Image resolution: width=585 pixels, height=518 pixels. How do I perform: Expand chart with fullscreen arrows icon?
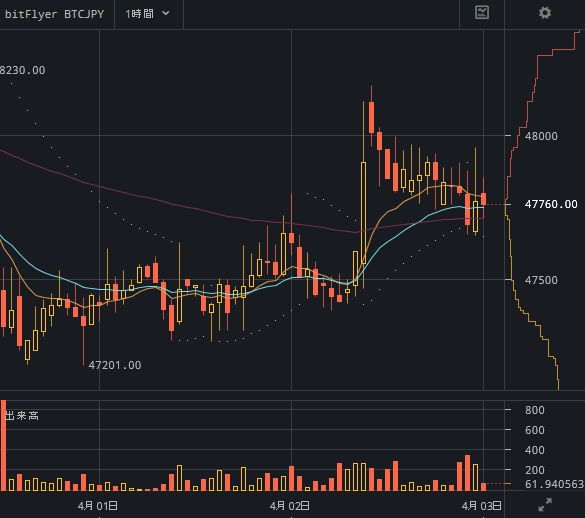click(545, 505)
